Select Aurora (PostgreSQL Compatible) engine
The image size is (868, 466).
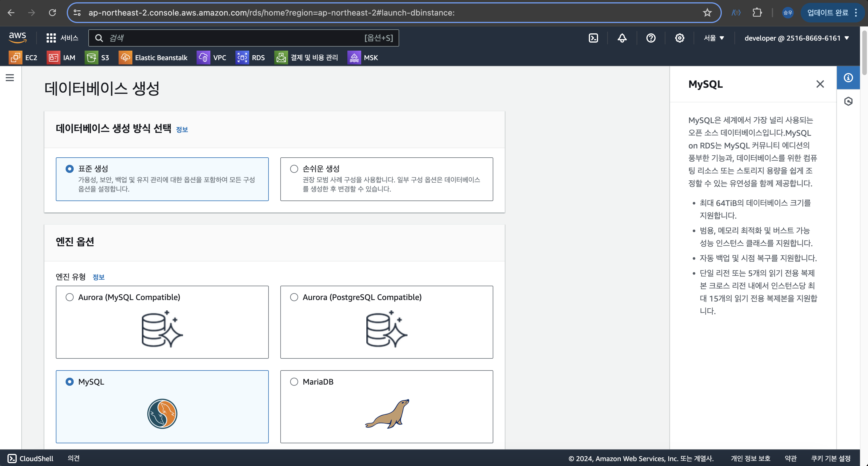(294, 297)
